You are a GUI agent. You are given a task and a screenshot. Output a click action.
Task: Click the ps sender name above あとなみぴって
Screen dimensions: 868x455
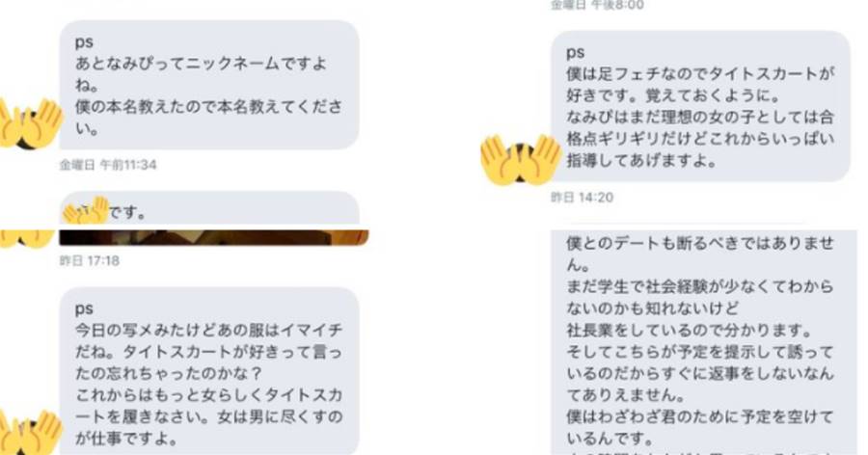pos(84,42)
